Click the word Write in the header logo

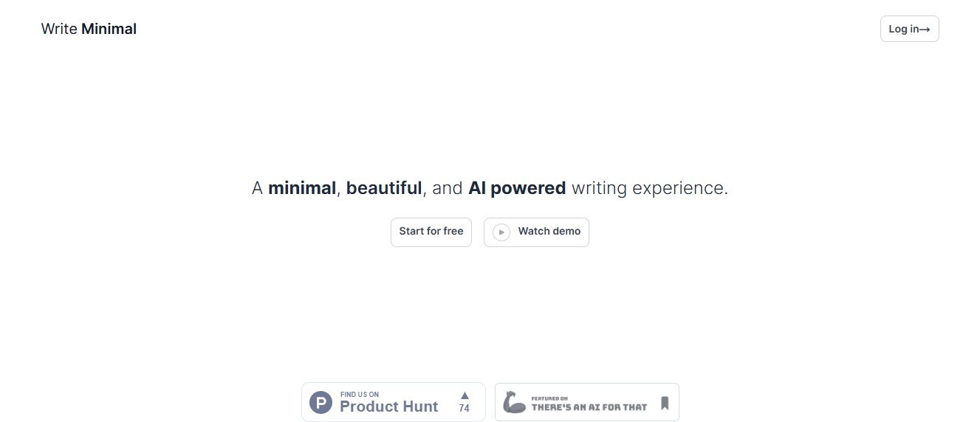pos(59,30)
